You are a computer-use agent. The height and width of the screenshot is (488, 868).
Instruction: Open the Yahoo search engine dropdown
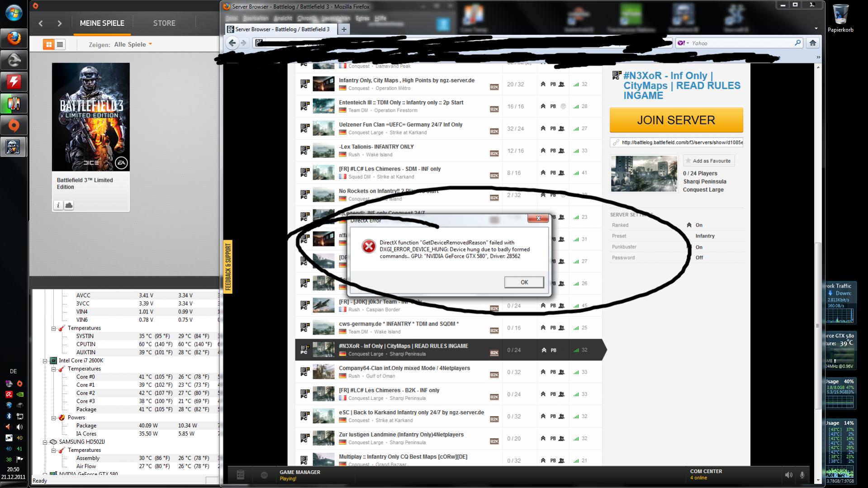coord(683,43)
